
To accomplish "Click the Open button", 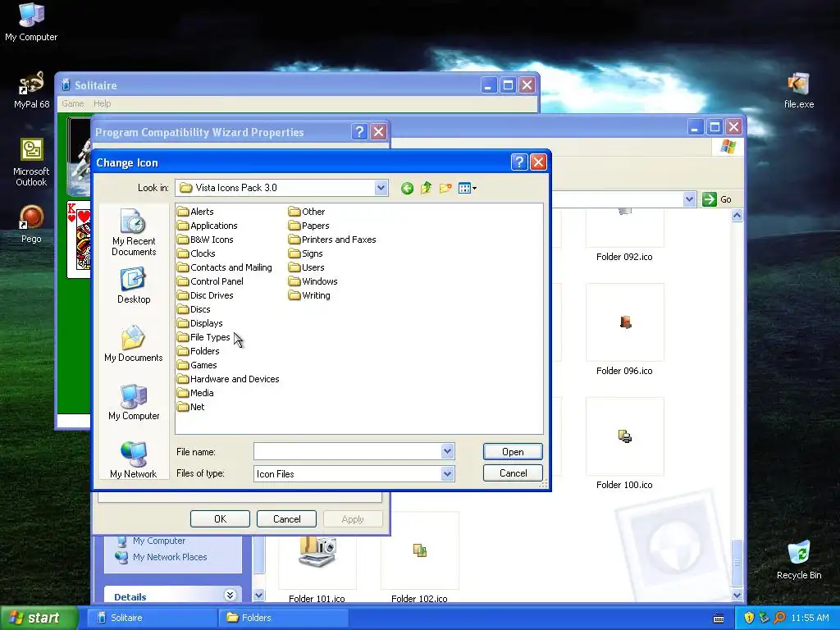I will coord(513,452).
